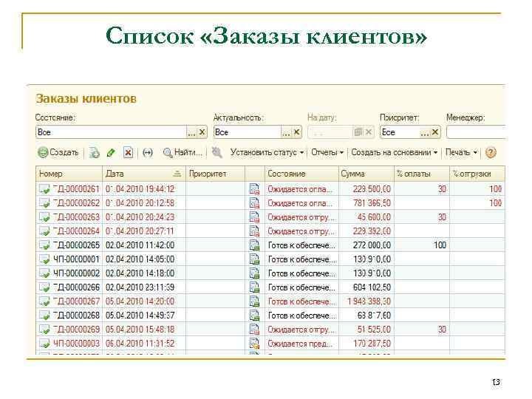Select order row ТД-00000265
The image size is (532, 399).
(270, 245)
